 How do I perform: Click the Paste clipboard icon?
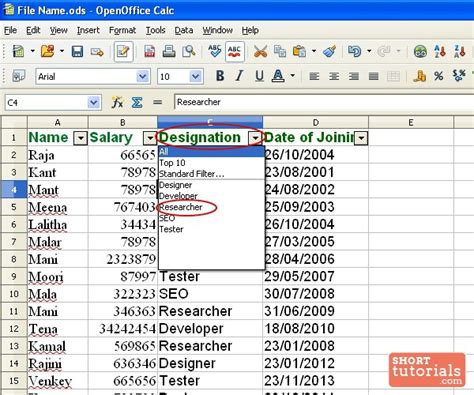[299, 52]
